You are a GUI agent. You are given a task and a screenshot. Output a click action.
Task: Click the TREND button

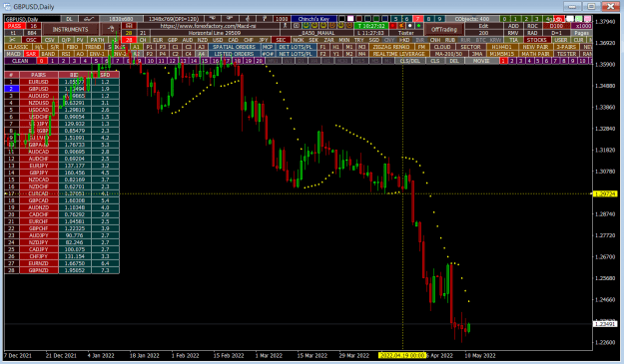pos(93,47)
